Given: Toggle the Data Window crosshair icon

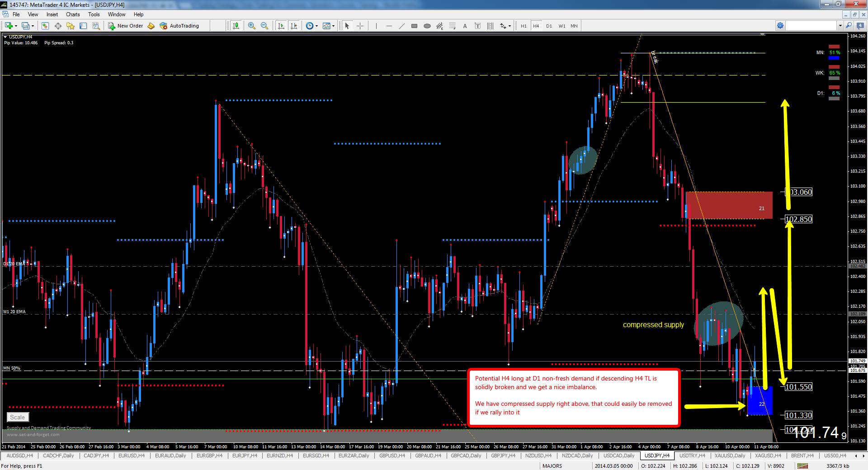Looking at the screenshot, I should 58,26.
